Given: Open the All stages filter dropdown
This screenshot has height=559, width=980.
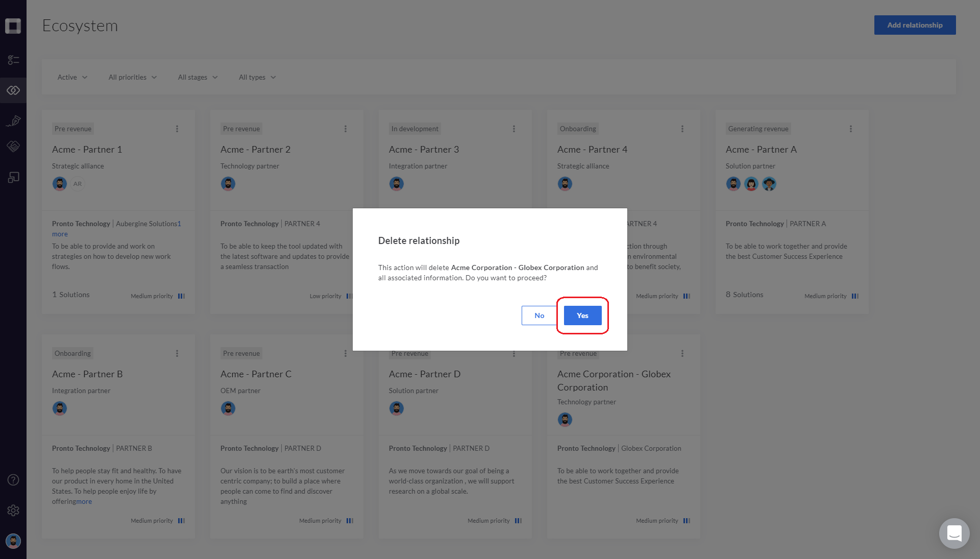Looking at the screenshot, I should 198,77.
